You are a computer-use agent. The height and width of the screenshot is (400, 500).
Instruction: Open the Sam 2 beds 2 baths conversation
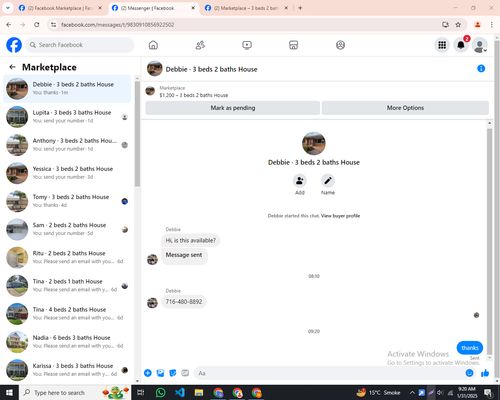(67, 229)
